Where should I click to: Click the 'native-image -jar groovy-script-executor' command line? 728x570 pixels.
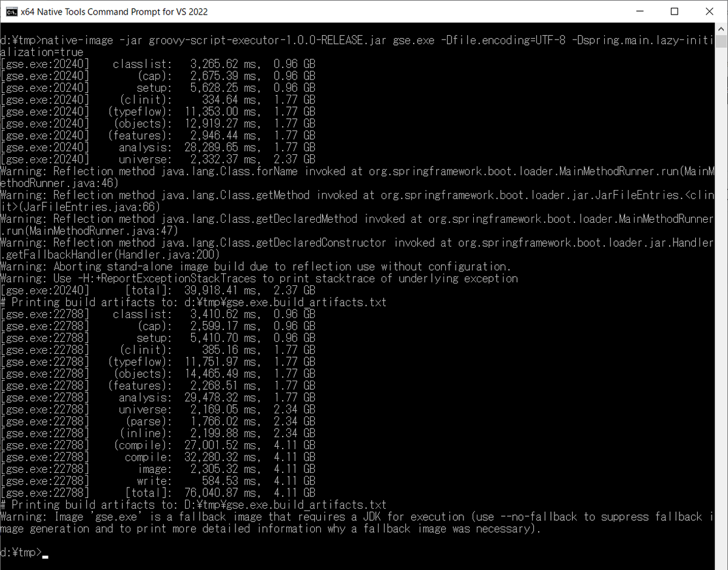pos(357,41)
